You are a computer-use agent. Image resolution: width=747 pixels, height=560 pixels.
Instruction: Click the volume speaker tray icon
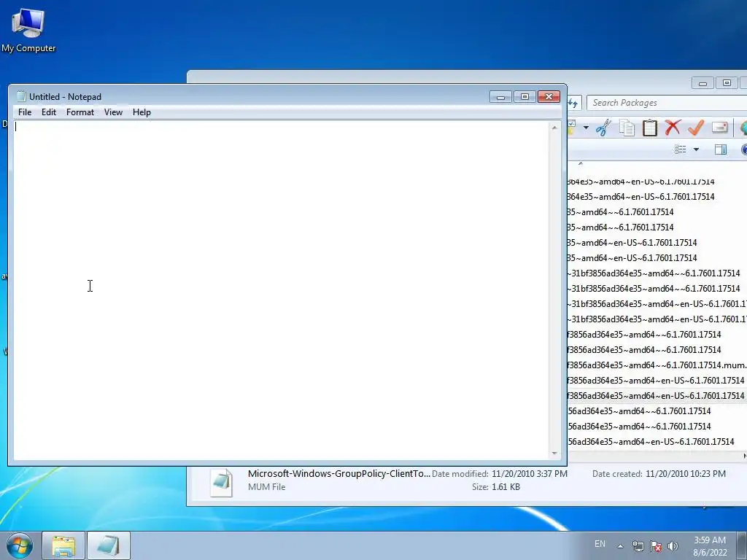[673, 546]
